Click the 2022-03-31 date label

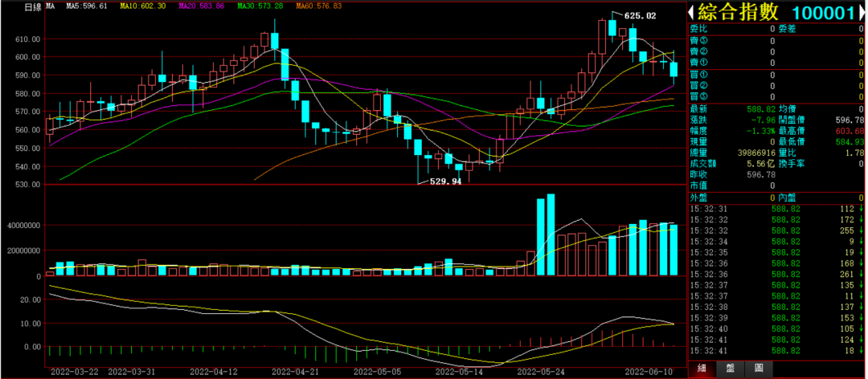tap(132, 373)
